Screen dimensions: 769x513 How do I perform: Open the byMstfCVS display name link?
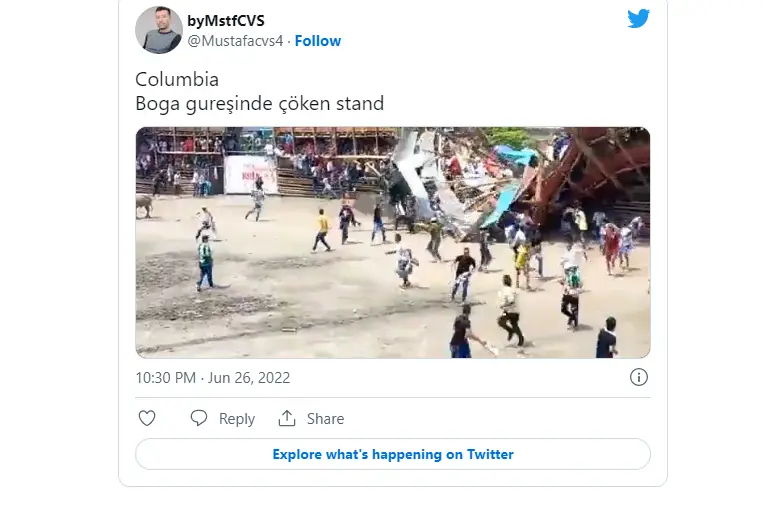pyautogui.click(x=226, y=21)
